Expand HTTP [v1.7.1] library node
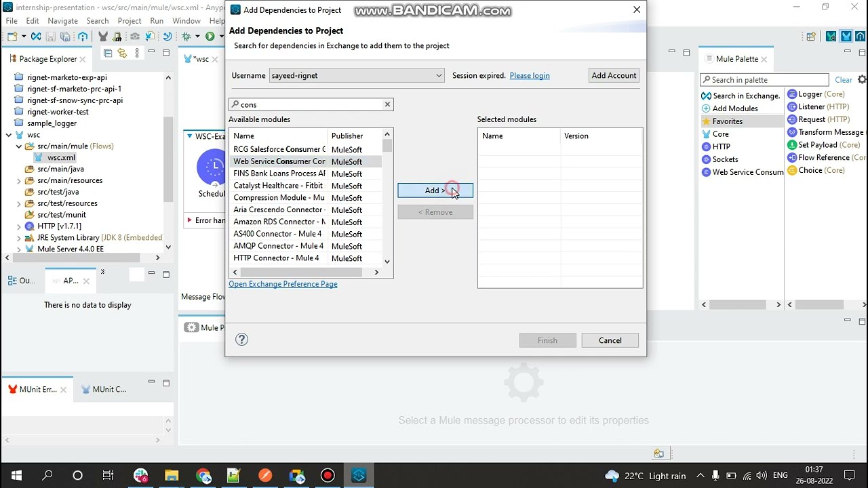The height and width of the screenshot is (488, 868). click(x=19, y=226)
